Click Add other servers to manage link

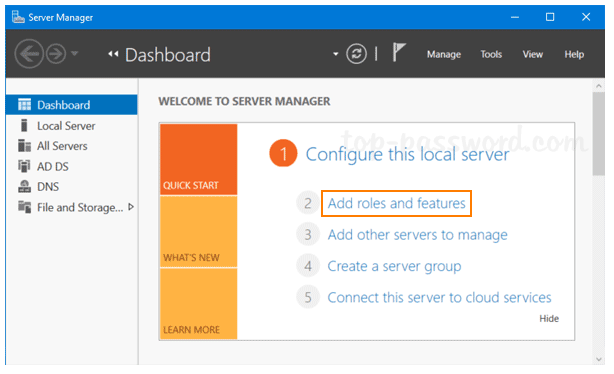417,235
